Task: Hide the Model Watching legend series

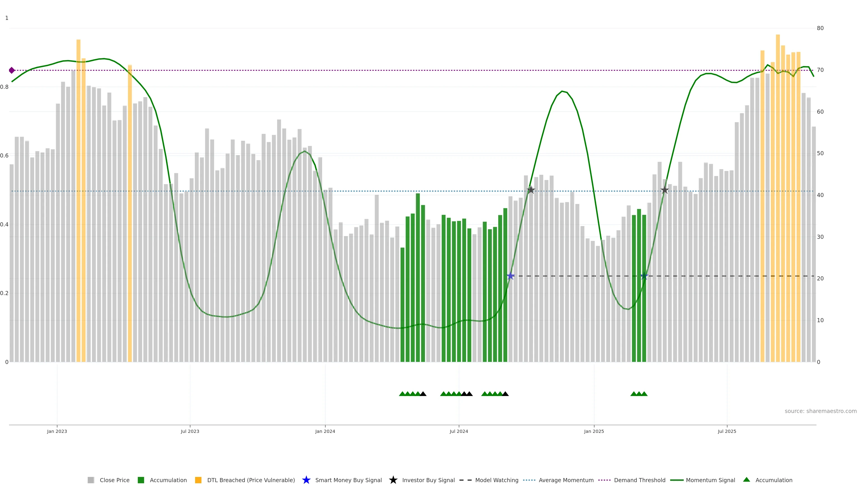Action: [497, 480]
